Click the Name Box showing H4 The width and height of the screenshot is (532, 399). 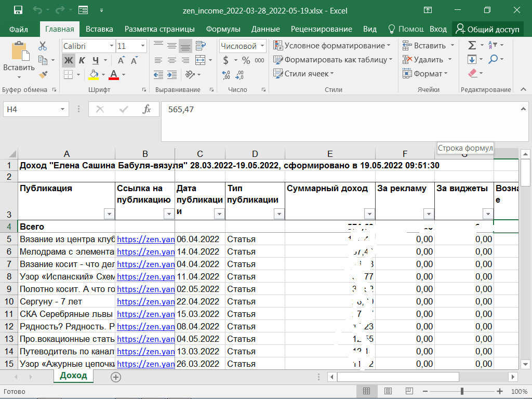30,109
